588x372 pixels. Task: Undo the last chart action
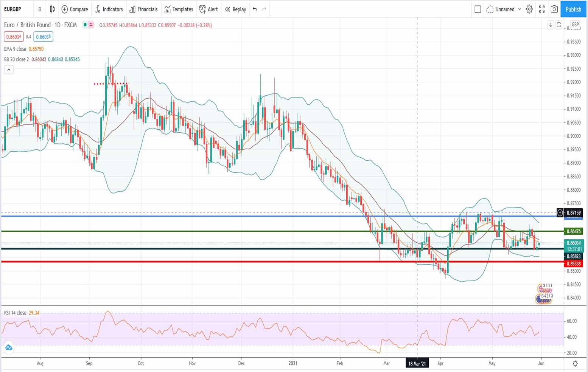point(254,9)
